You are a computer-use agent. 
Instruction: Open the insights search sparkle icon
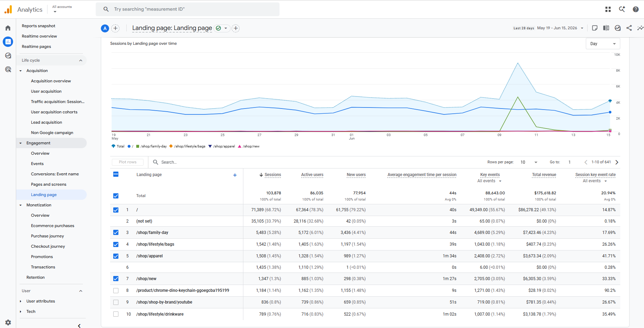tap(622, 9)
